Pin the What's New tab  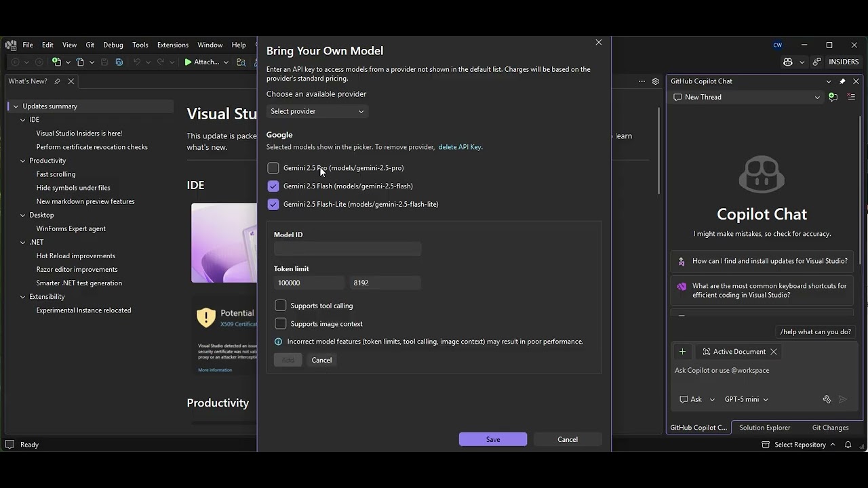(x=58, y=81)
